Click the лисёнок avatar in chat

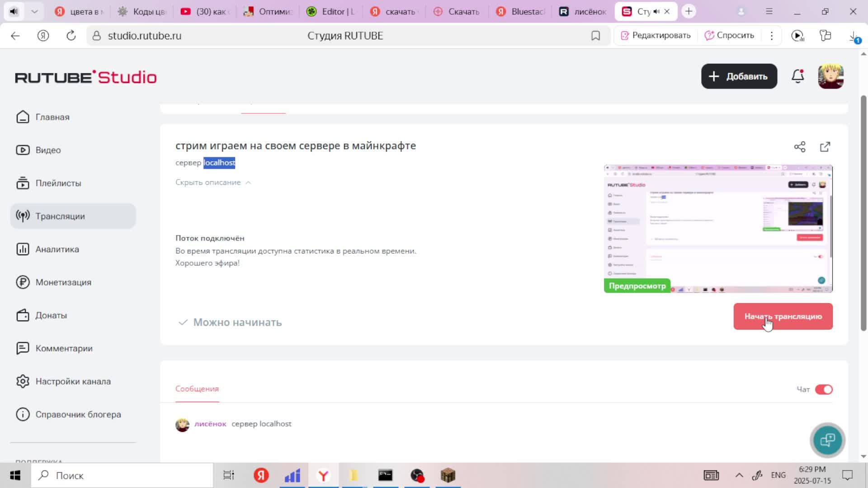[182, 425]
